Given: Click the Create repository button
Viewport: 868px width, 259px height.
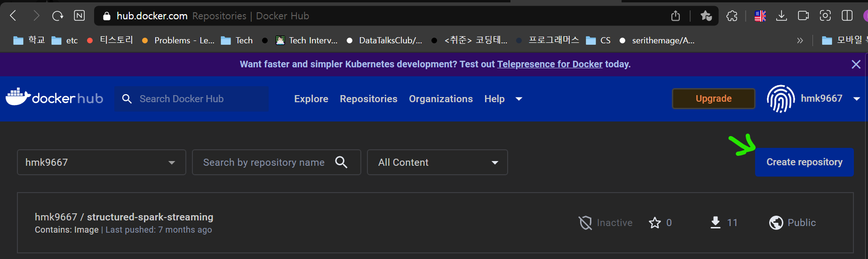Looking at the screenshot, I should 804,162.
